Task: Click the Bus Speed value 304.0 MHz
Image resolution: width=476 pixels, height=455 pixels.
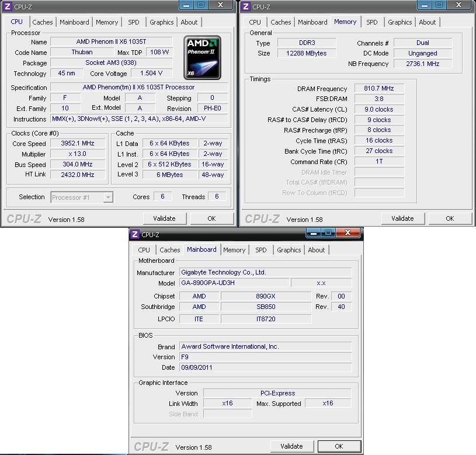Action: click(x=78, y=164)
